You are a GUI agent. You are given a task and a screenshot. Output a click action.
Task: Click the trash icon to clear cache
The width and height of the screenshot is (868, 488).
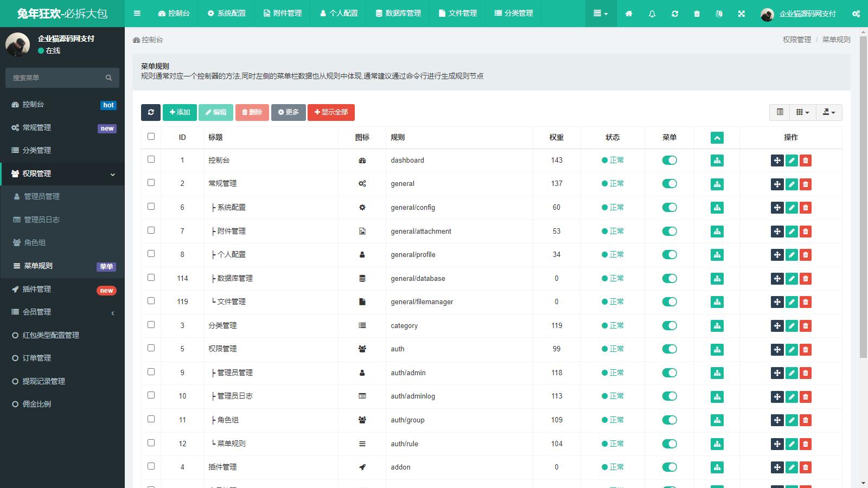click(697, 14)
